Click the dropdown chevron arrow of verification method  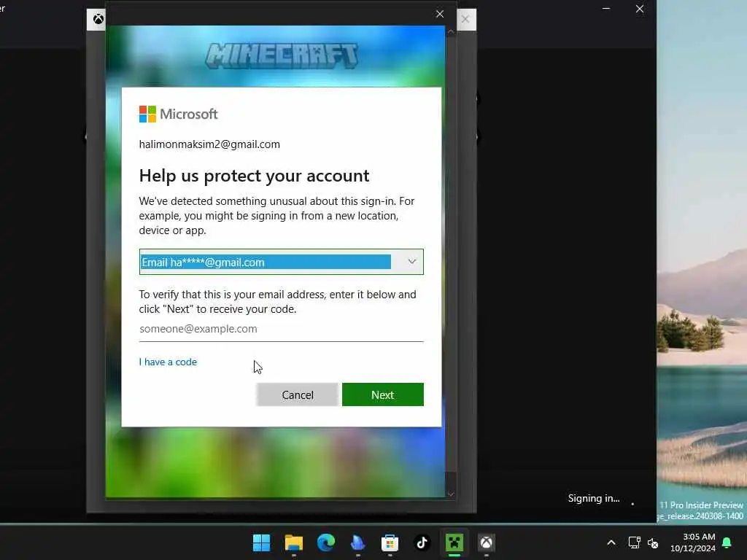pos(411,262)
